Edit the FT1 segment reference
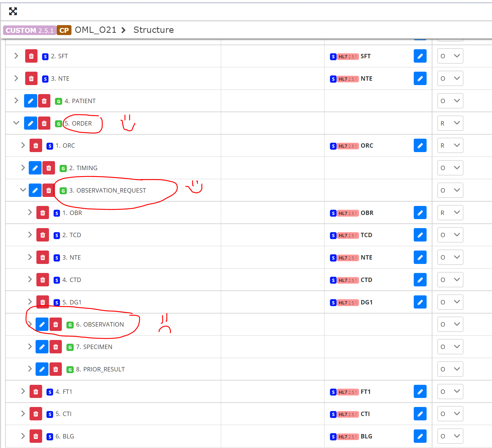492x448 pixels. (420, 391)
